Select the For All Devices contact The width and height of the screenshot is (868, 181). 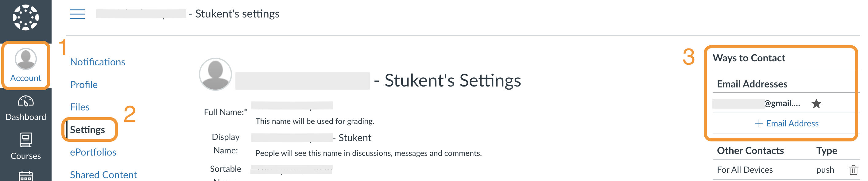[x=745, y=170]
